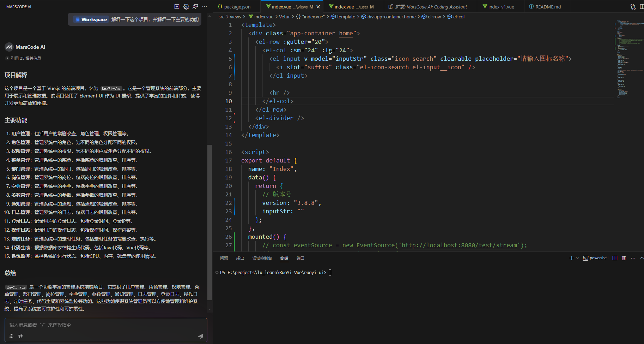Image resolution: width=644 pixels, height=344 pixels.
Task: Open MarsCode panel more actions menu
Action: click(x=205, y=7)
